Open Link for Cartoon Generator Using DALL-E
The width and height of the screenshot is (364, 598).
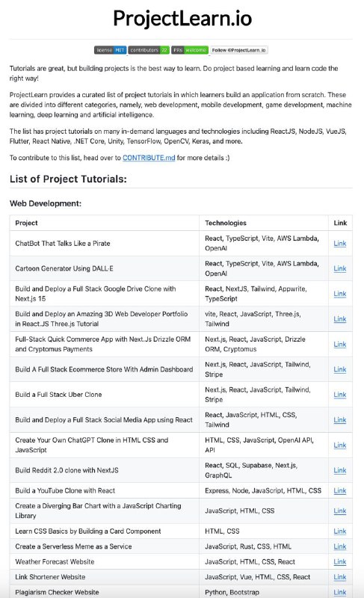(x=339, y=268)
